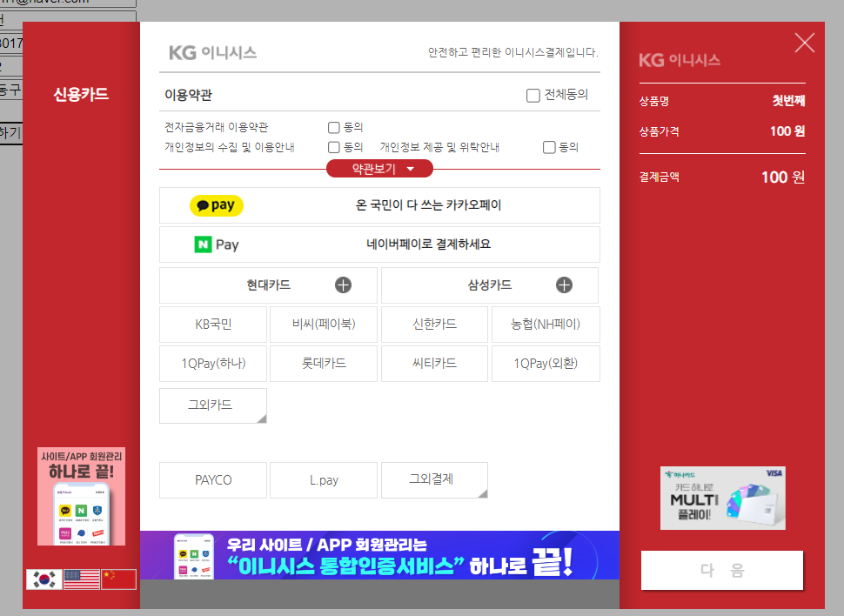Select 씨티카드
This screenshot has width=844, height=616.
tap(434, 364)
